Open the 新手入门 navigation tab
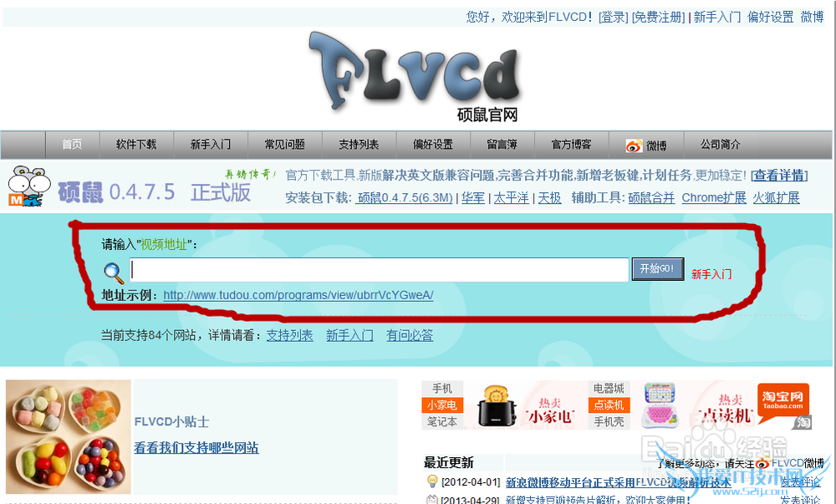836x504 pixels. [x=211, y=145]
